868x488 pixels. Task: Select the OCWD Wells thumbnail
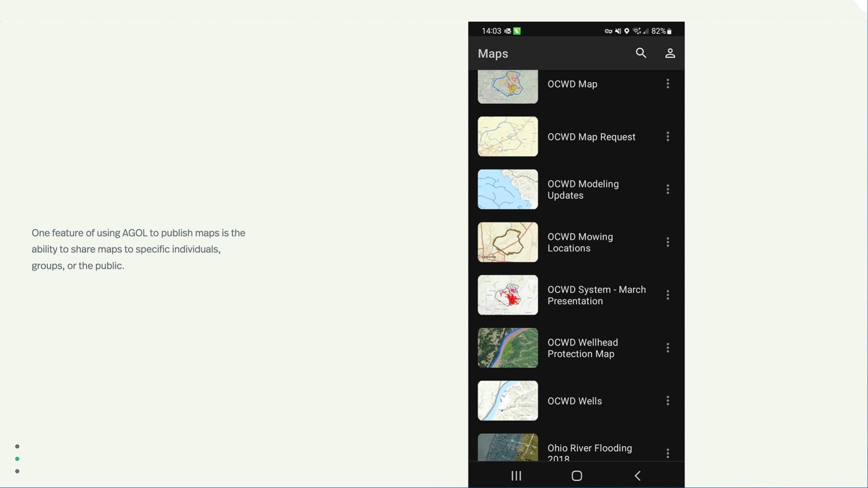click(508, 401)
